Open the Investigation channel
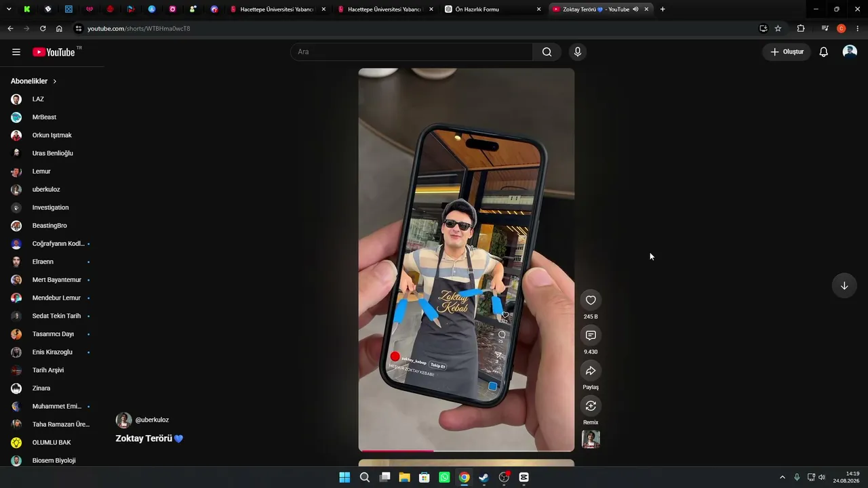The width and height of the screenshot is (868, 488). [x=52, y=207]
